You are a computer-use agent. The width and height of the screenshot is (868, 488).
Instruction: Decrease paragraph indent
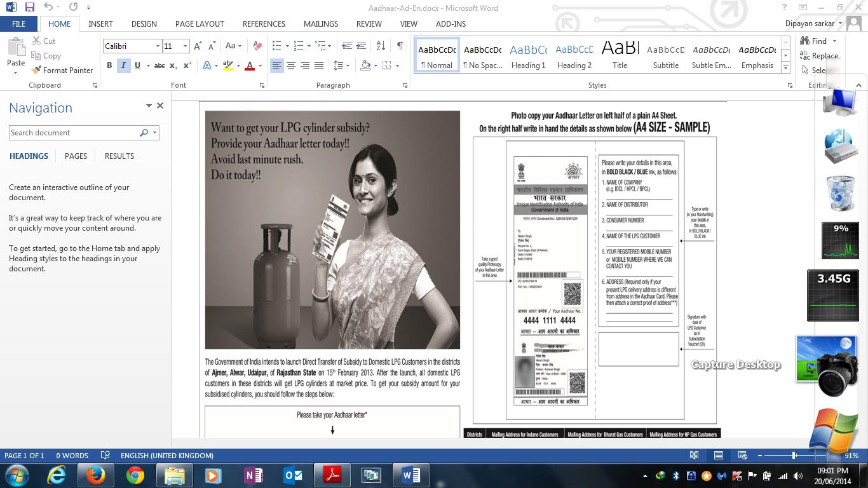pos(347,46)
